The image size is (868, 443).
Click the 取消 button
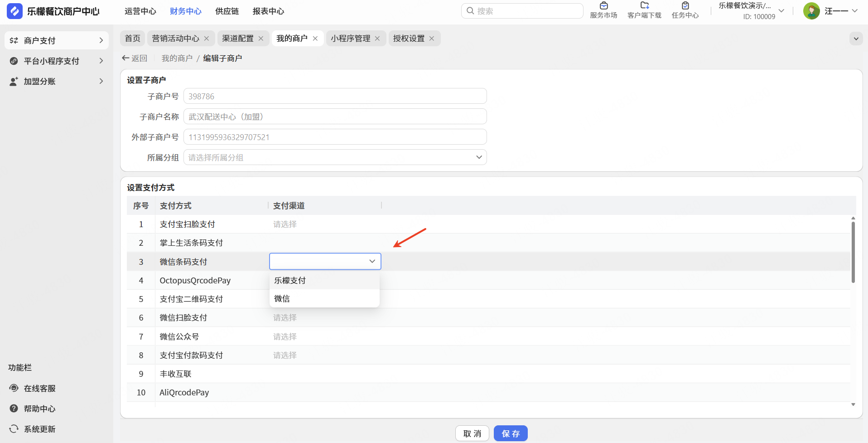(472, 433)
